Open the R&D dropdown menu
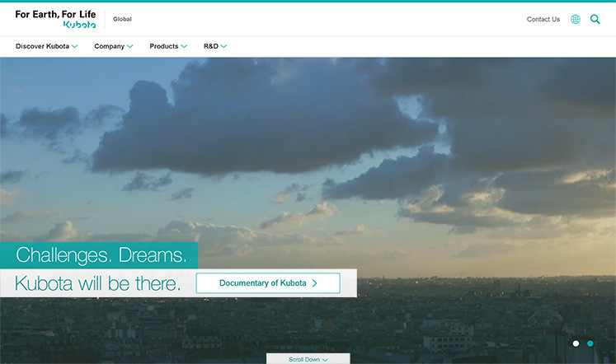 [x=215, y=46]
